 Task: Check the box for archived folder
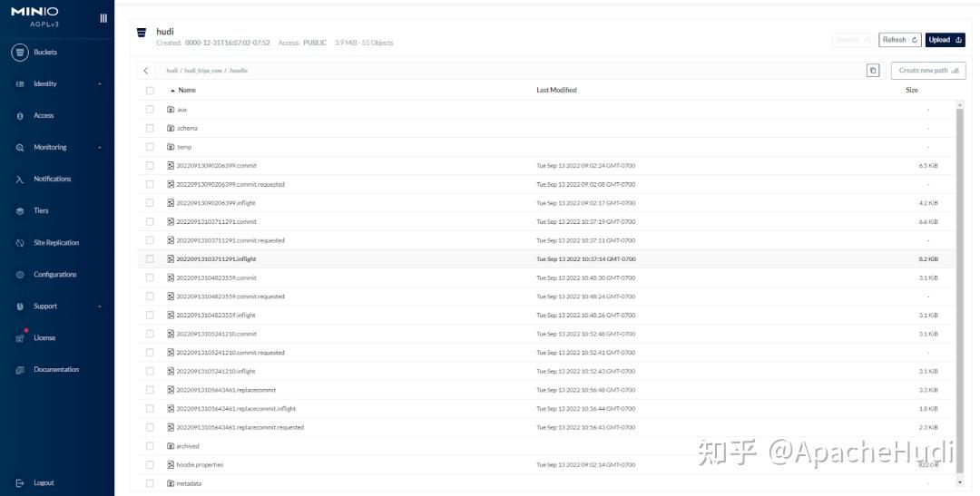(x=150, y=446)
